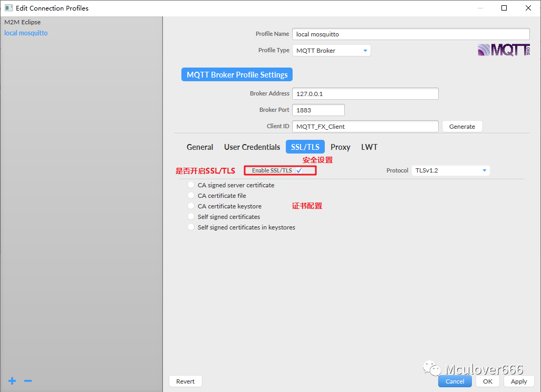Select CA certificate keystore option
This screenshot has width=541, height=392.
191,206
